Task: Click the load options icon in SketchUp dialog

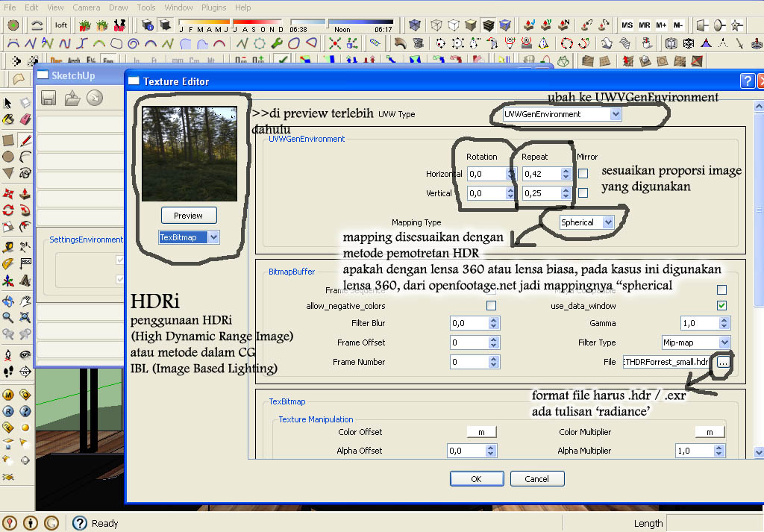Action: coord(72,98)
